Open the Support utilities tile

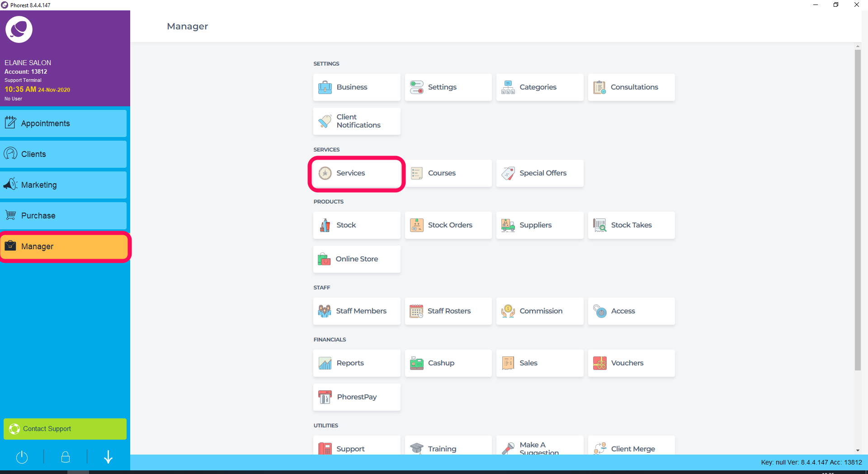[x=357, y=446]
